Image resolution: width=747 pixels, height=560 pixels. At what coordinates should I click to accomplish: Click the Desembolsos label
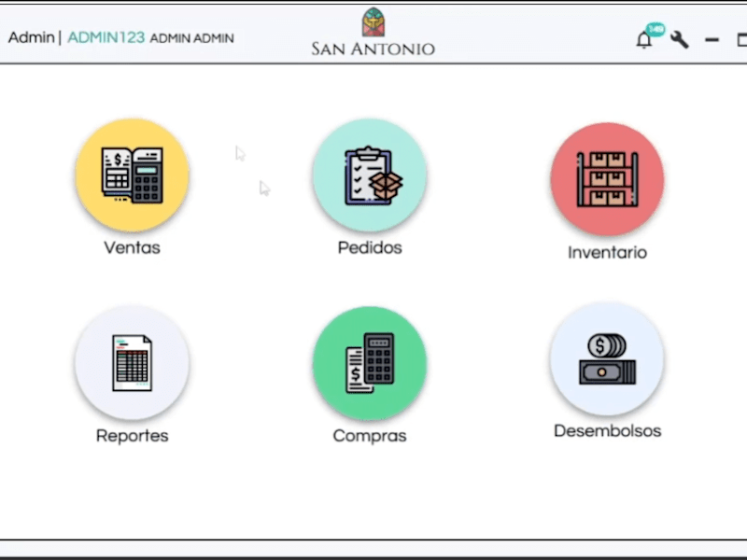[x=608, y=431]
